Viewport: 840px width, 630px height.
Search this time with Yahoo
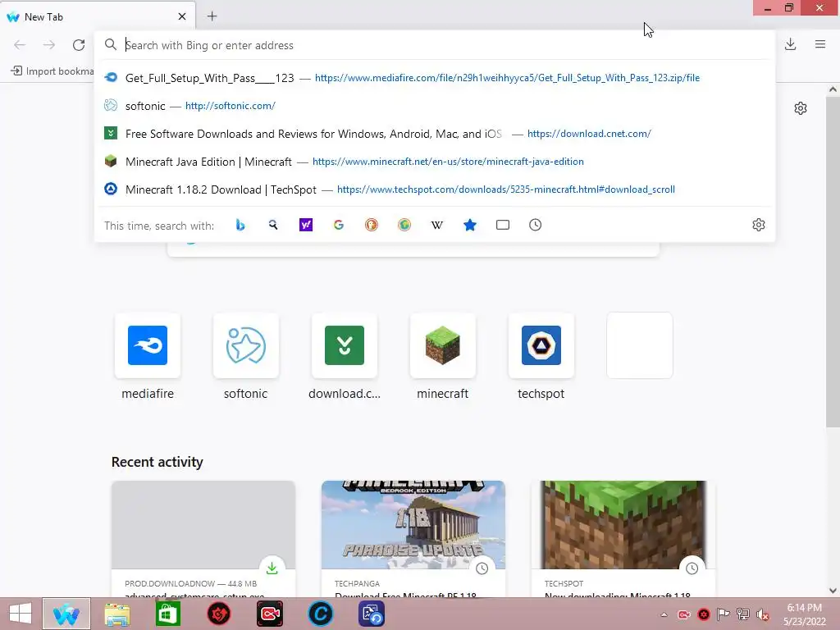coord(306,225)
